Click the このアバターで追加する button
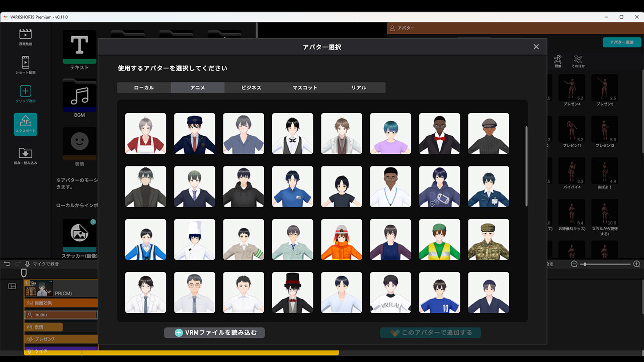The height and width of the screenshot is (362, 644). [x=431, y=332]
